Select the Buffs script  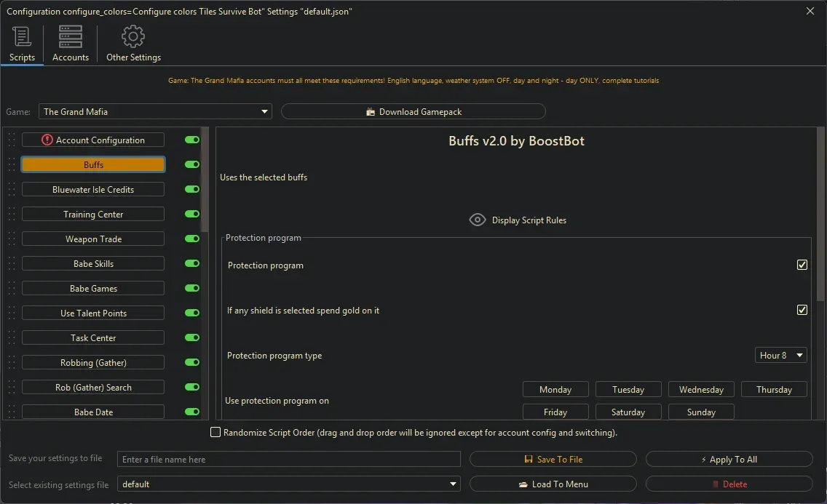[x=93, y=165]
